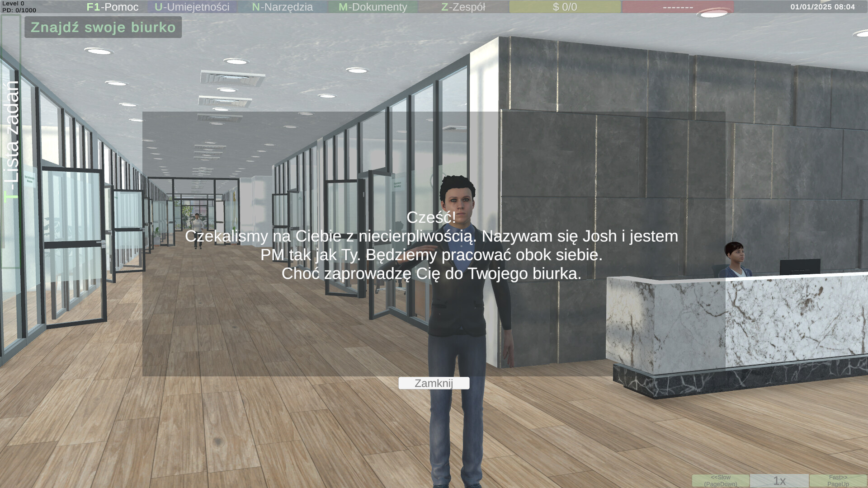The width and height of the screenshot is (868, 488).
Task: Open the Dokumenty documents panel
Action: 372,7
